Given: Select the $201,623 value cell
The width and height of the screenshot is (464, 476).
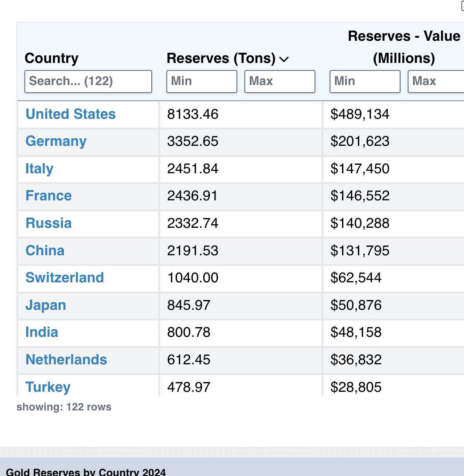Looking at the screenshot, I should click(393, 142).
